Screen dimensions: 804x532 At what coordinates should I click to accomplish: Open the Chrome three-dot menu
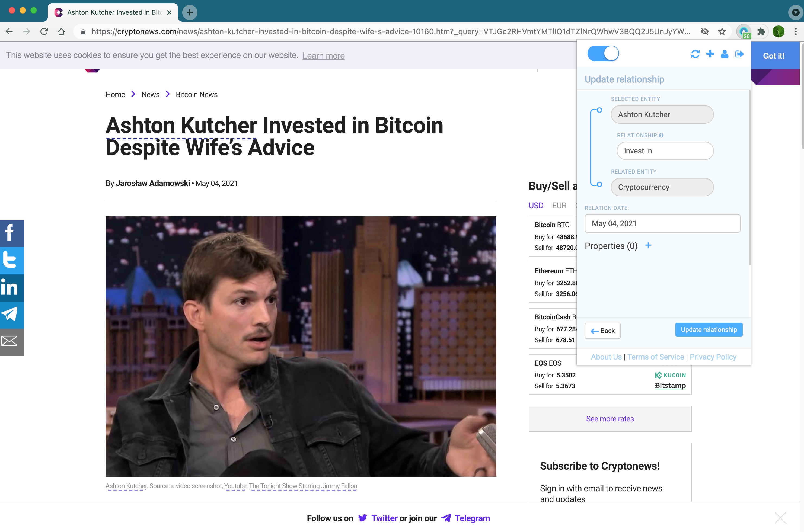[x=796, y=31]
